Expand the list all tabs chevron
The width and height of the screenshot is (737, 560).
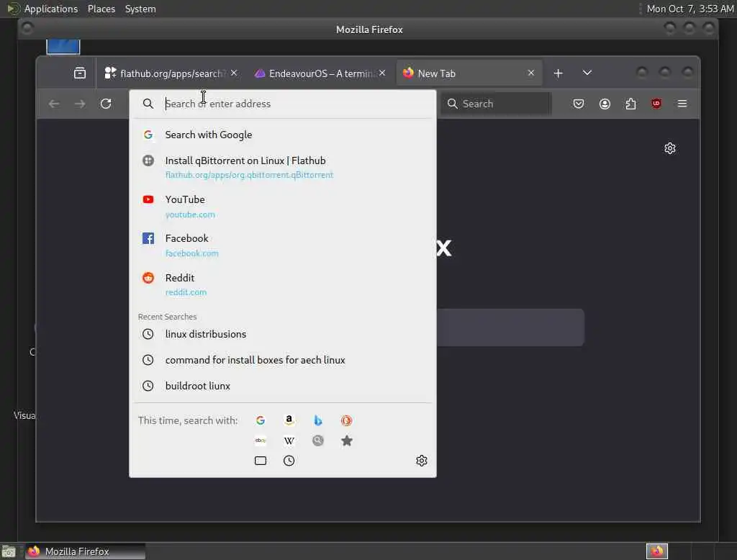coord(587,73)
